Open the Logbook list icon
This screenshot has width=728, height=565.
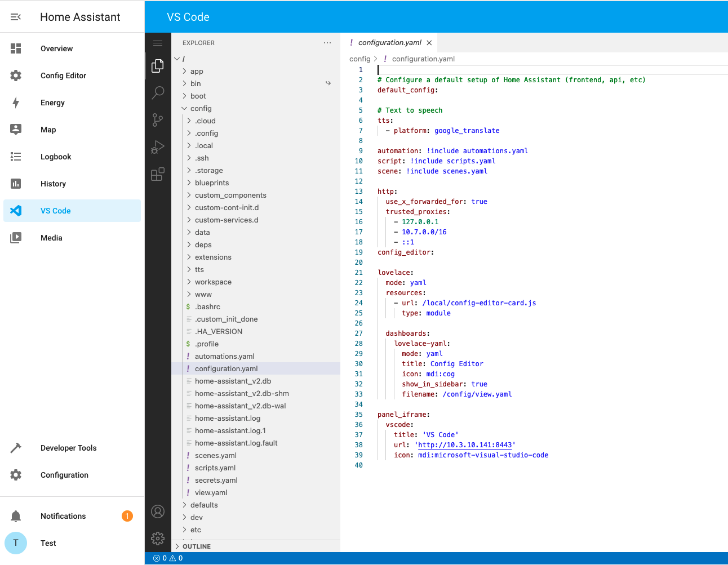pyautogui.click(x=16, y=157)
